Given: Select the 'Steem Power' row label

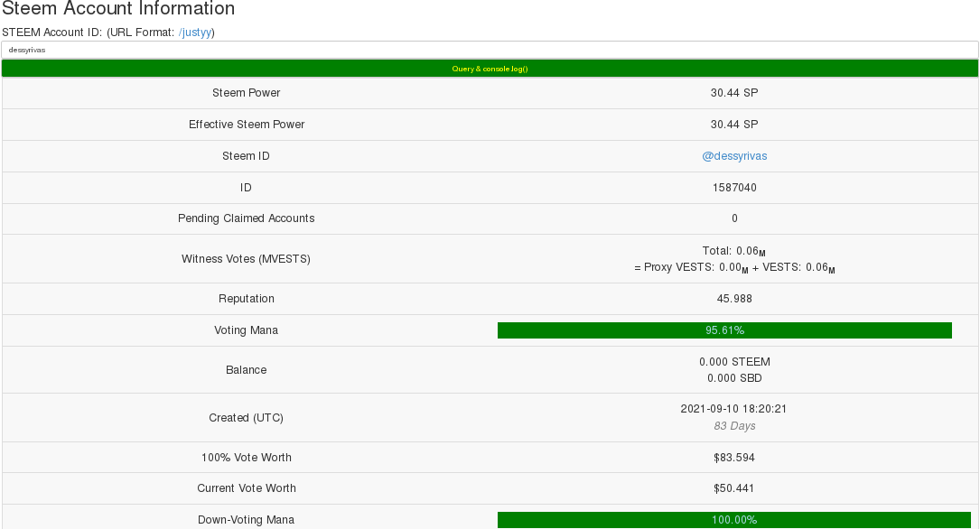Looking at the screenshot, I should click(247, 93).
